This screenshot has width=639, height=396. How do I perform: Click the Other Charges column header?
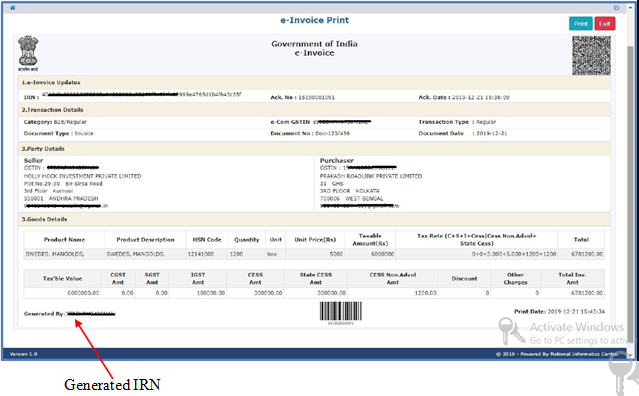tap(516, 279)
